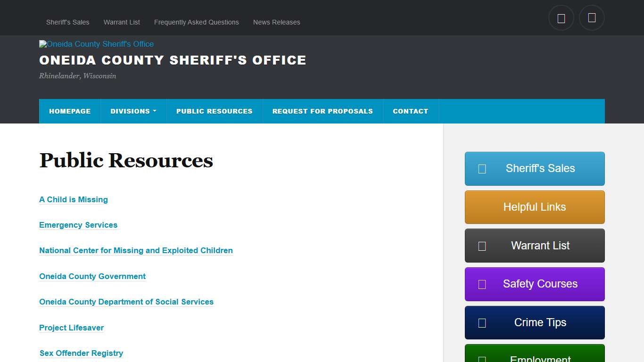Viewport: 644px width, 362px height.
Task: Click the second circular icon in the header
Action: [592, 17]
